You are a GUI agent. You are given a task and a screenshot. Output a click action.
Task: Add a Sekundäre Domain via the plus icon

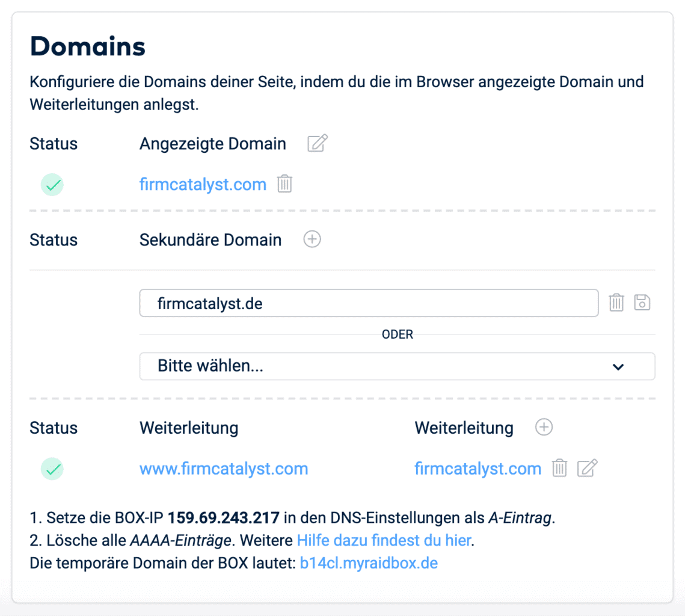(x=312, y=239)
